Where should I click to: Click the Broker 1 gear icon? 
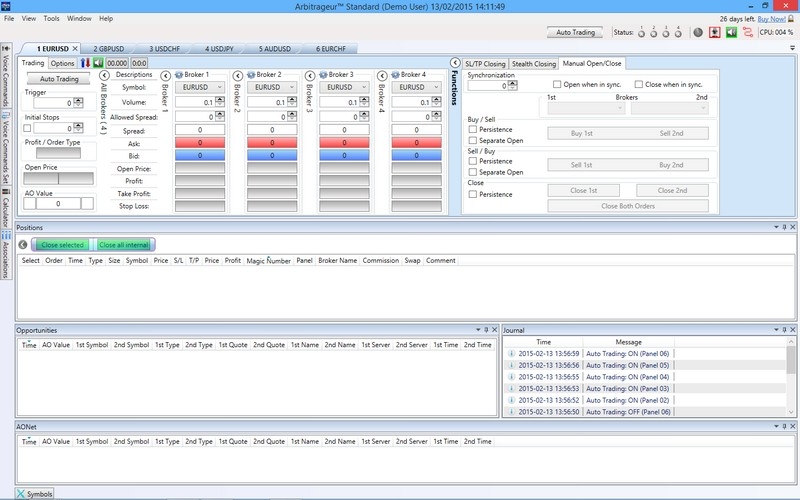click(179, 75)
